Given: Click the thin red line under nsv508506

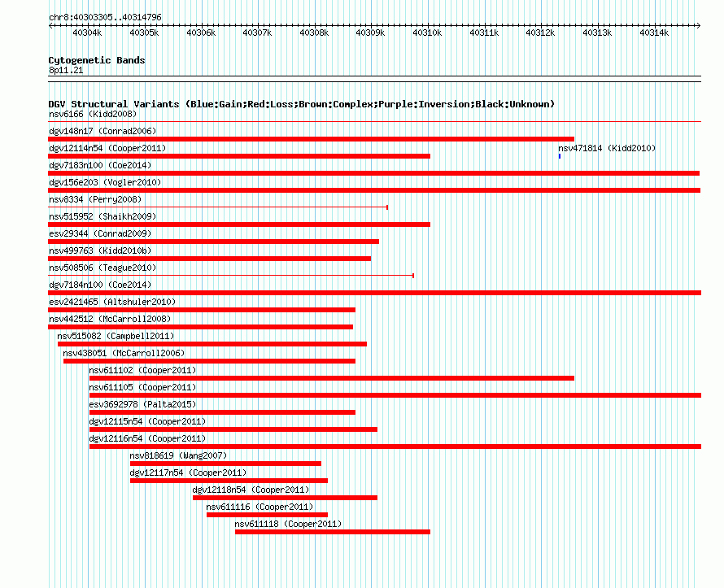Looking at the screenshot, I should coord(231,276).
